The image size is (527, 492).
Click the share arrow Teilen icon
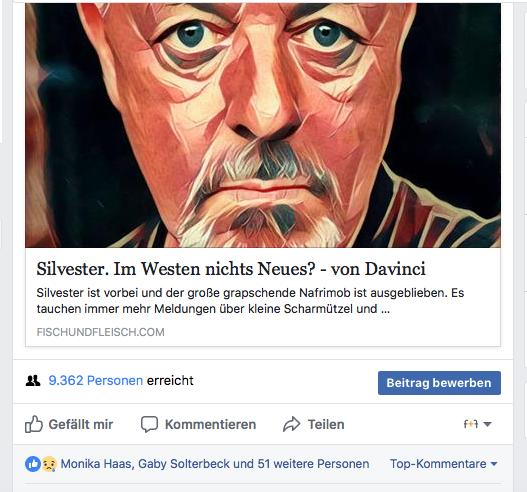(291, 424)
